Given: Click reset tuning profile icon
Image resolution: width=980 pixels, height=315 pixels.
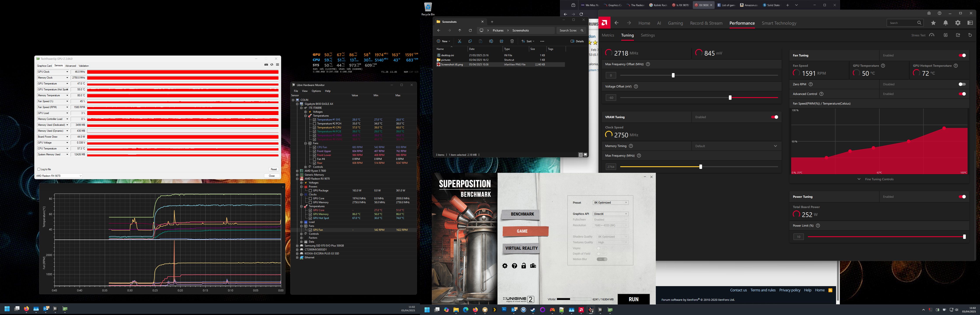Looking at the screenshot, I should [970, 35].
